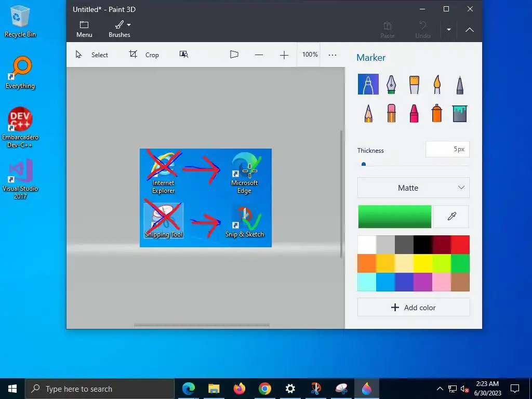The width and height of the screenshot is (532, 399).
Task: Collapse the ribbon with the up chevron
Action: [x=470, y=30]
